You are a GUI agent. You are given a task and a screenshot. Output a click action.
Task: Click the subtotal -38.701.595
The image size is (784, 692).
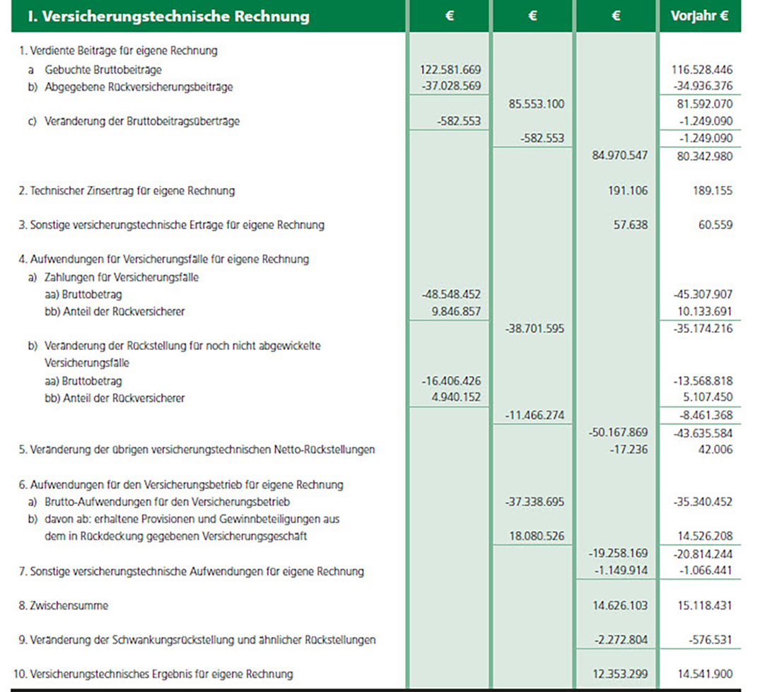click(535, 329)
